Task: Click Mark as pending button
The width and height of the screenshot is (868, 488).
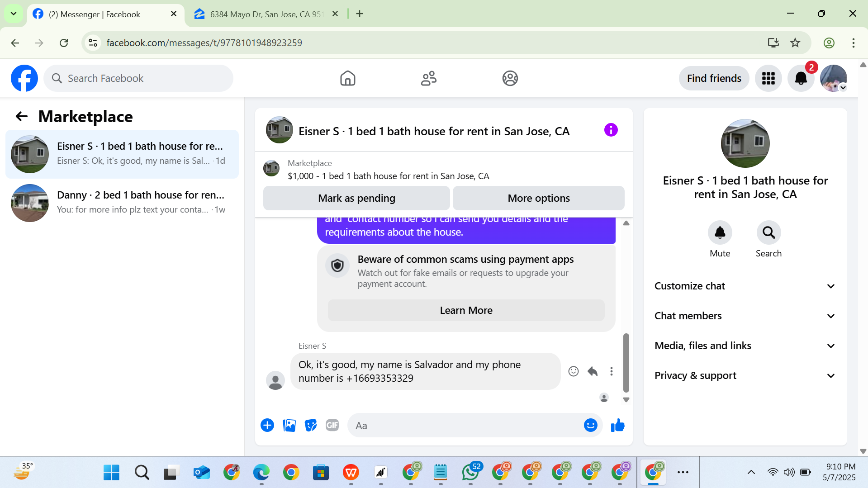Action: [356, 198]
